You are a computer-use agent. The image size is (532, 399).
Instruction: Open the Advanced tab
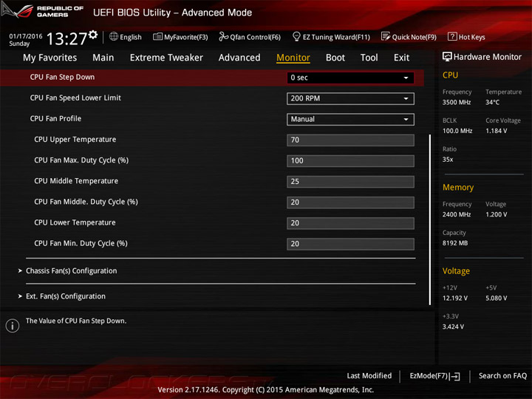pos(239,58)
